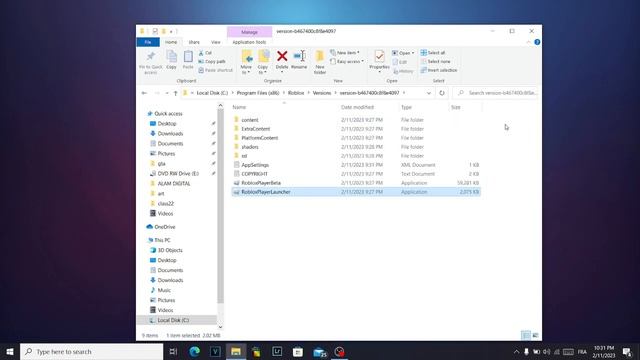Screen dimensions: 640x360
Task: Click Select none in ribbon
Action: tap(436, 62)
